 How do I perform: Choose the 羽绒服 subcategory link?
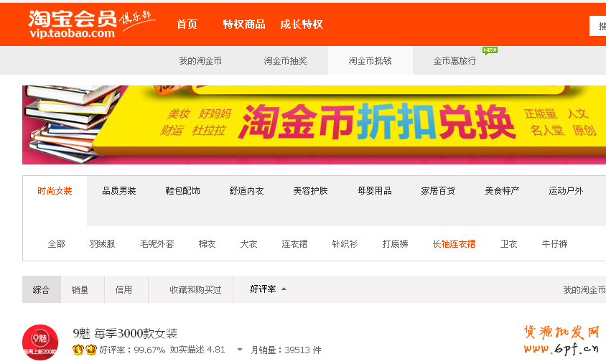[x=102, y=244]
